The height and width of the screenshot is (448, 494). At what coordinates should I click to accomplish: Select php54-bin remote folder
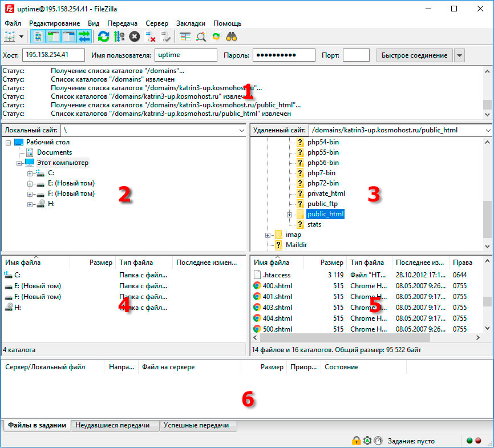tap(323, 142)
